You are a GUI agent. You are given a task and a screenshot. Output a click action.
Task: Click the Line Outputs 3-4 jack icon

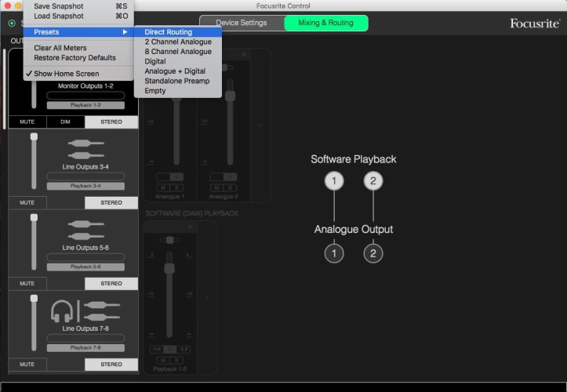pos(85,149)
